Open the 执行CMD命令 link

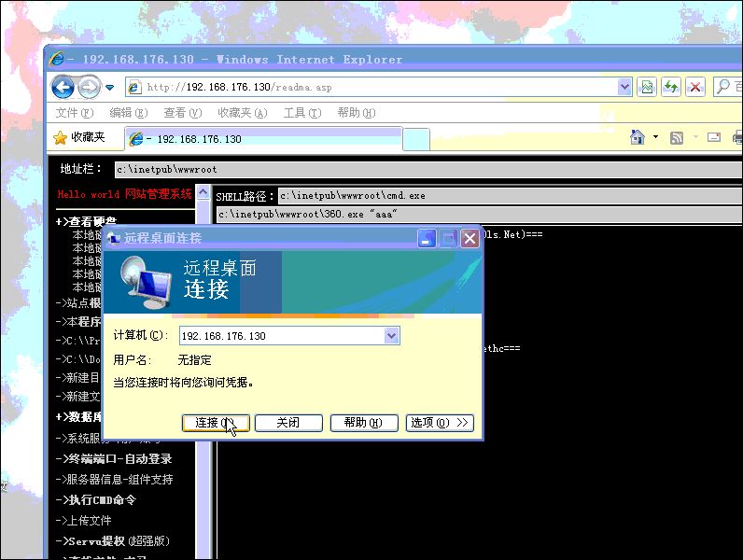tap(96, 500)
